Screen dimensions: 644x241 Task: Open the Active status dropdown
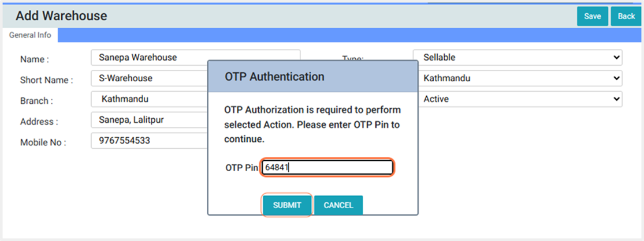click(517, 99)
